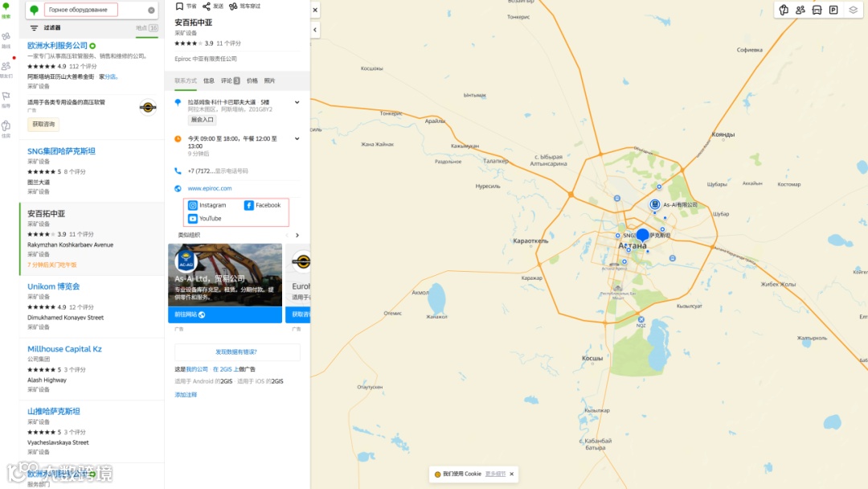Open cookie details link (更多细节)
The width and height of the screenshot is (868, 489).
[x=495, y=474]
